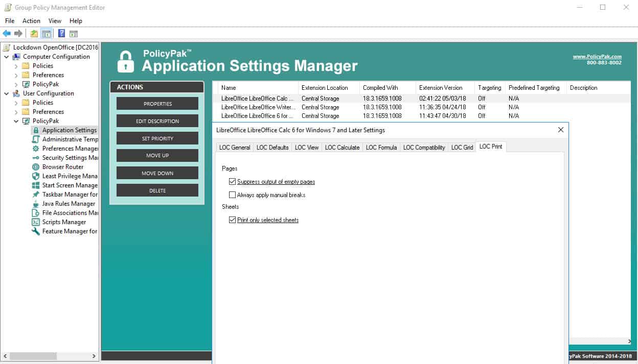This screenshot has width=638, height=364.
Task: Open the View menu
Action: click(55, 21)
